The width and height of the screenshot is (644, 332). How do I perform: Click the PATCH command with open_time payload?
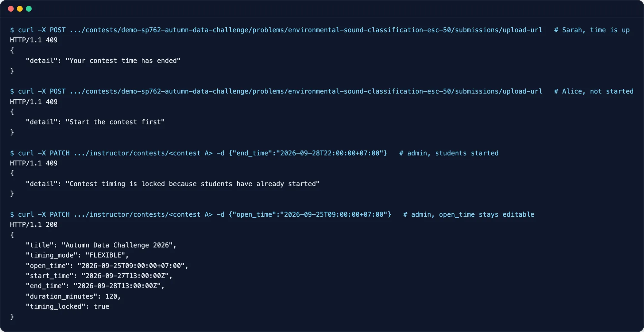coord(200,215)
